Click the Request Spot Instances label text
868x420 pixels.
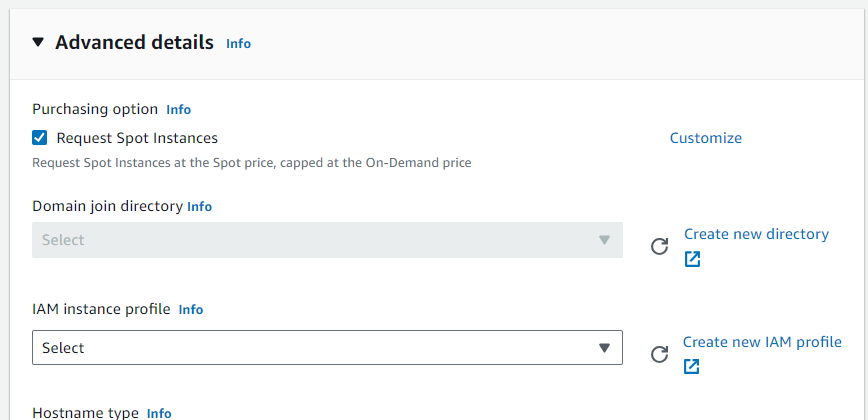pyautogui.click(x=137, y=138)
